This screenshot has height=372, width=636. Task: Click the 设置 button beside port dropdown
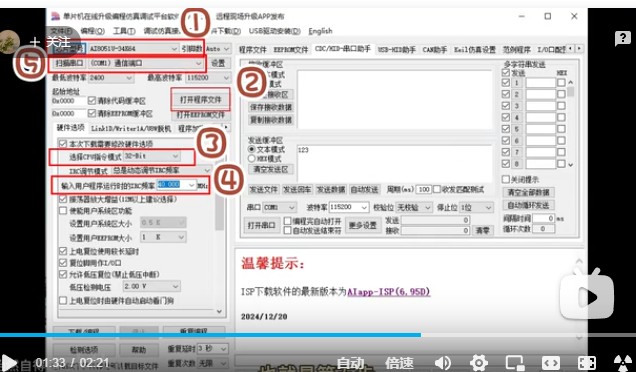click(x=218, y=63)
